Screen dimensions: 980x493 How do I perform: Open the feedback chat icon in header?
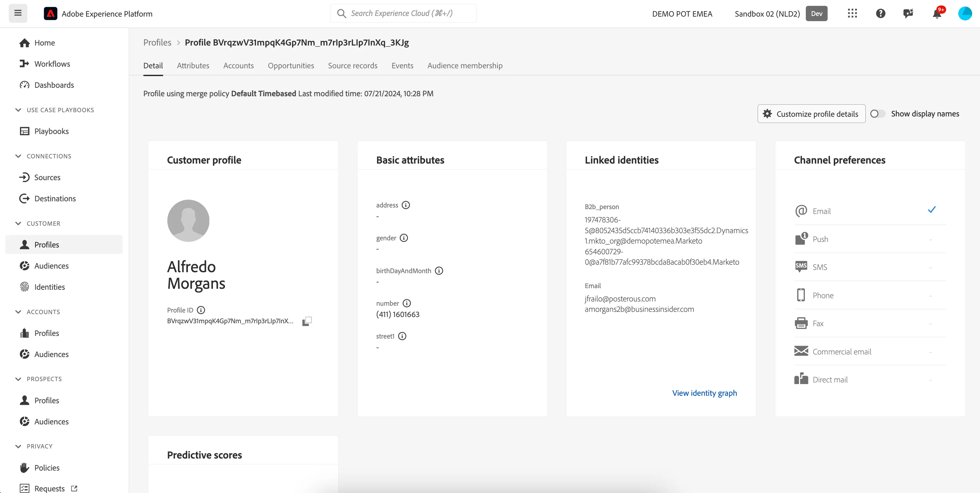[908, 14]
